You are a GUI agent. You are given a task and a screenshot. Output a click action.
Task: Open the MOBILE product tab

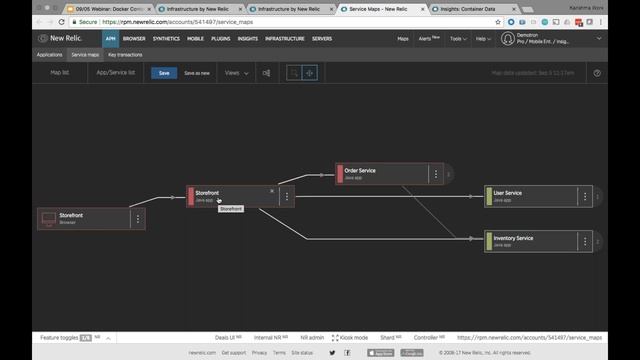tap(195, 39)
